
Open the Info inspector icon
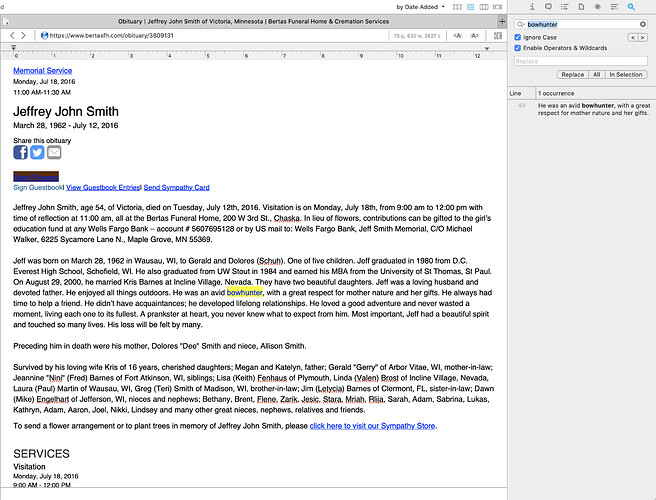(532, 7)
